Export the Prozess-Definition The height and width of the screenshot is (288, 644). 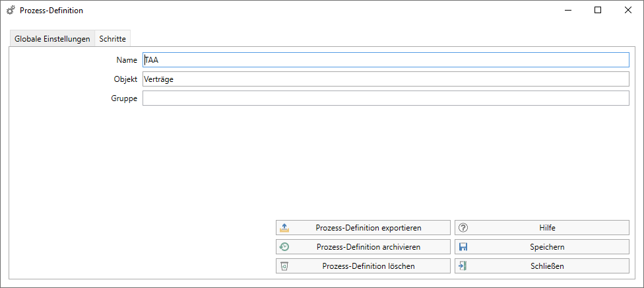[363, 227]
